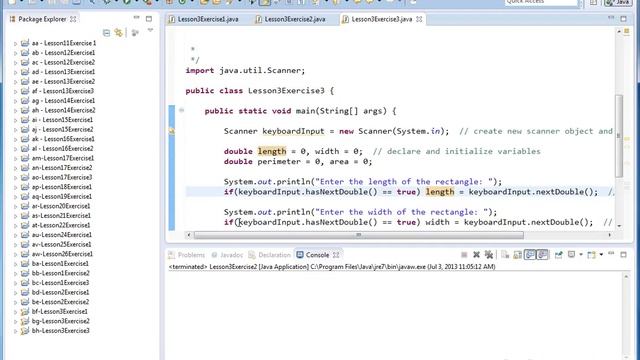This screenshot has width=640, height=360.
Task: Toggle Link with Editor in Package Explorer
Action: [x=119, y=33]
